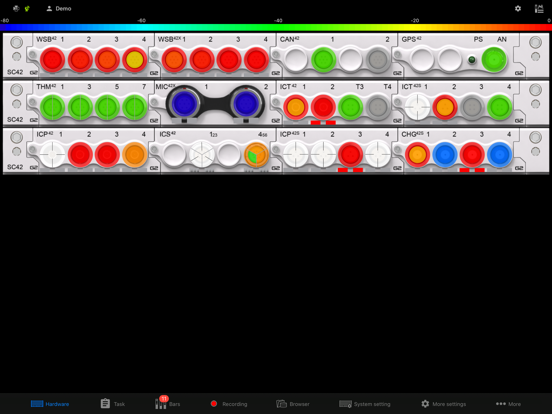Select ICT42S channel 1 white connector

(418, 107)
